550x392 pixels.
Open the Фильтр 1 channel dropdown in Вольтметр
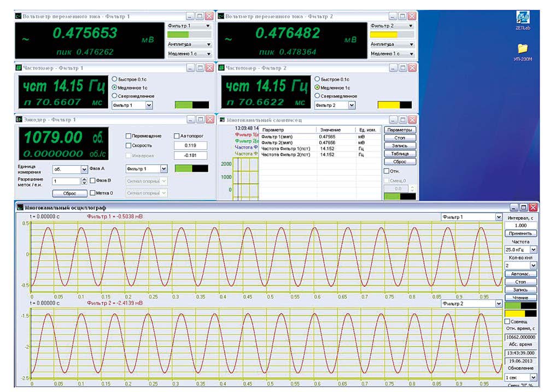pyautogui.click(x=189, y=26)
